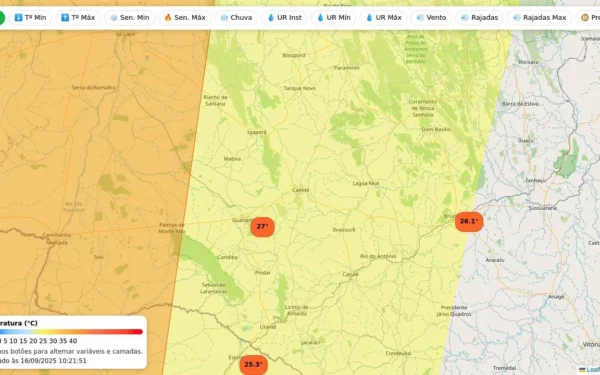Click the drop icon on UR Mín
Screen dimensions: 600x375
click(x=320, y=18)
